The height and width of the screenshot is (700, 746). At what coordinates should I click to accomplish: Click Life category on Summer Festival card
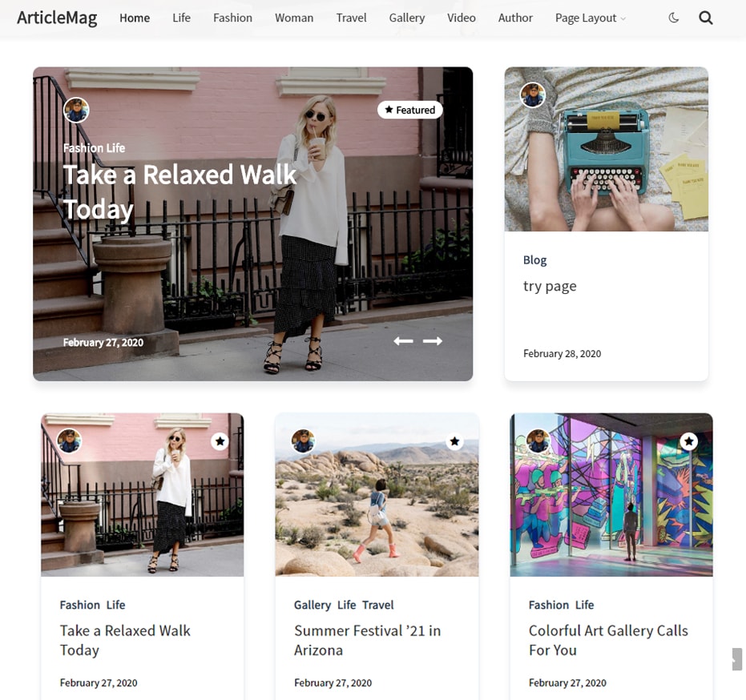346,605
